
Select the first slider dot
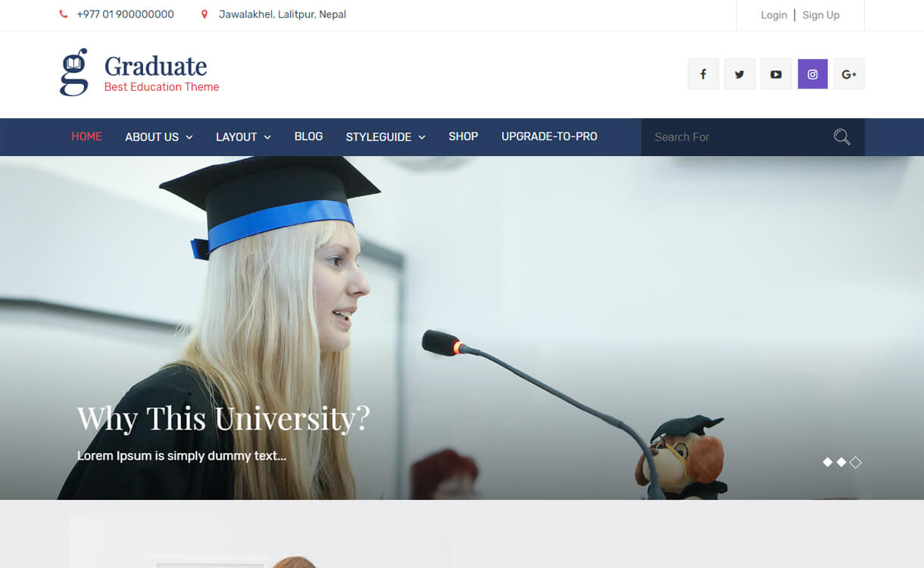click(827, 462)
